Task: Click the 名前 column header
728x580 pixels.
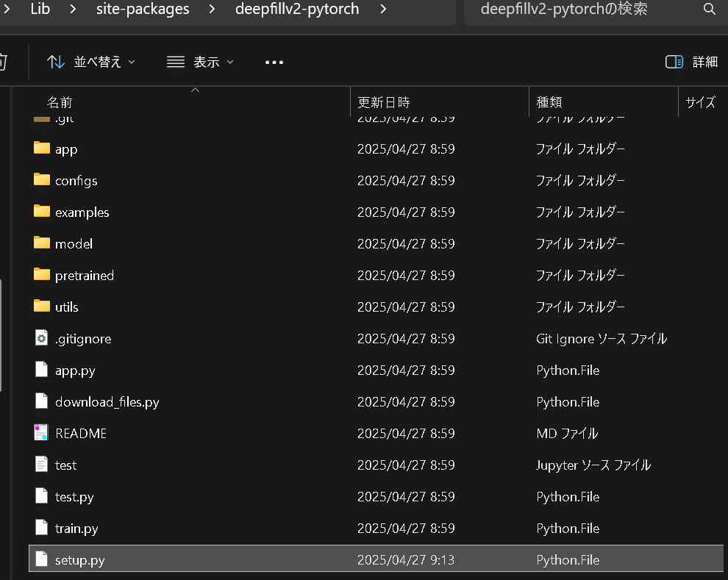Action: tap(59, 102)
